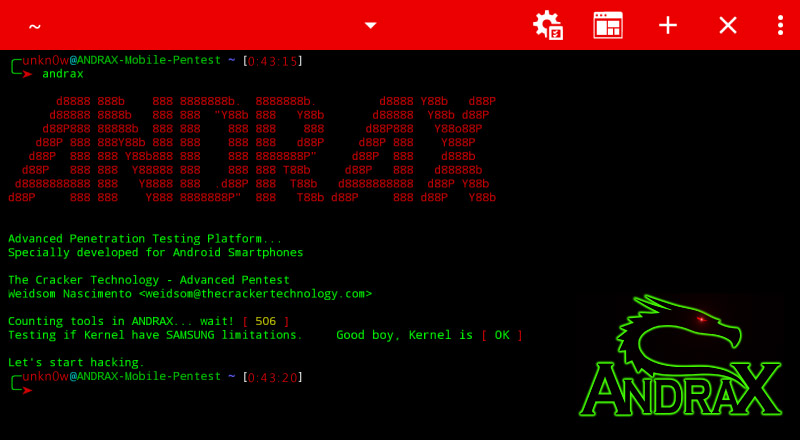Close current terminal session with X icon
Viewport: 800px width, 440px height.
(x=728, y=25)
